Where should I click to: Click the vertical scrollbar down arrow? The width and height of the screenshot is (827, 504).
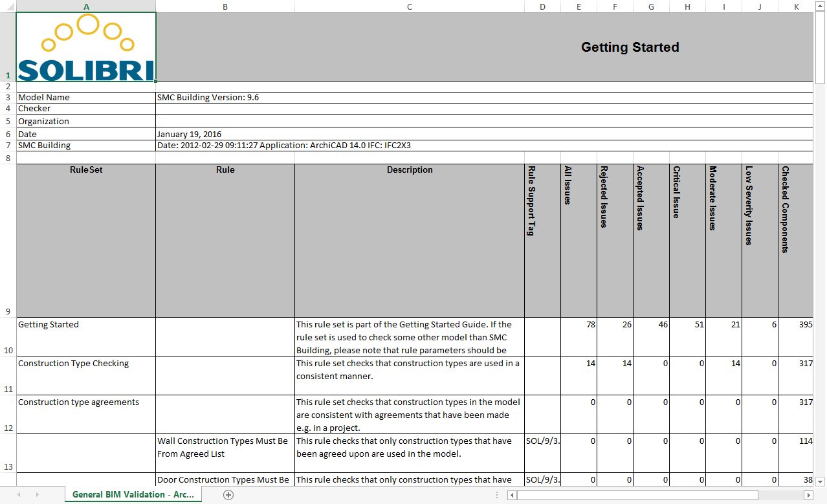pos(820,481)
